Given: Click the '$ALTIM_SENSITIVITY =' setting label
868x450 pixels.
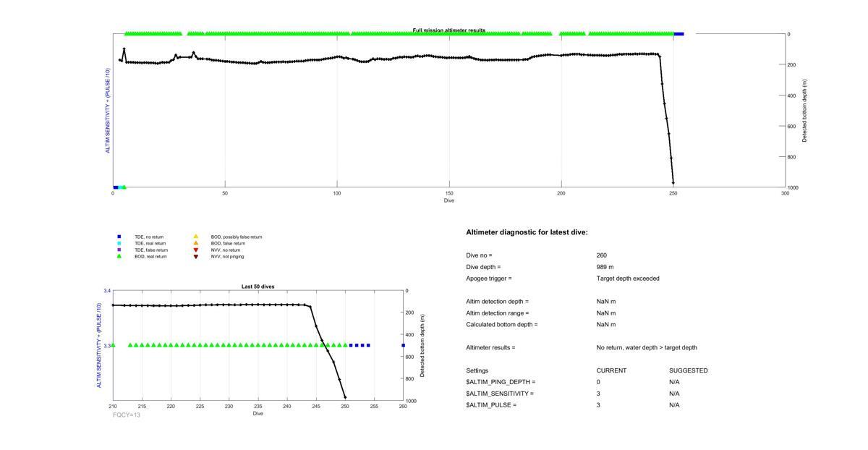Looking at the screenshot, I should (500, 394).
